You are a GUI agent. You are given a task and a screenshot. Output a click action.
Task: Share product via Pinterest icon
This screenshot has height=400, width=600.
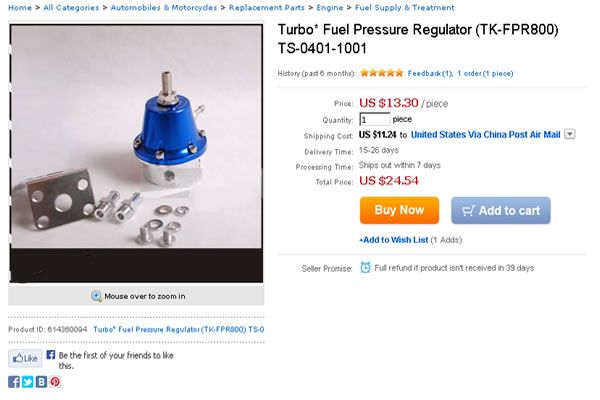(x=55, y=382)
